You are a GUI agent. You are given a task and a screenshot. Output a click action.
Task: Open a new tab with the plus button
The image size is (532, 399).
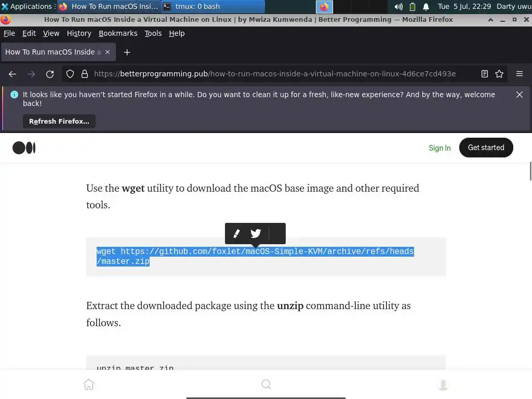click(x=127, y=52)
